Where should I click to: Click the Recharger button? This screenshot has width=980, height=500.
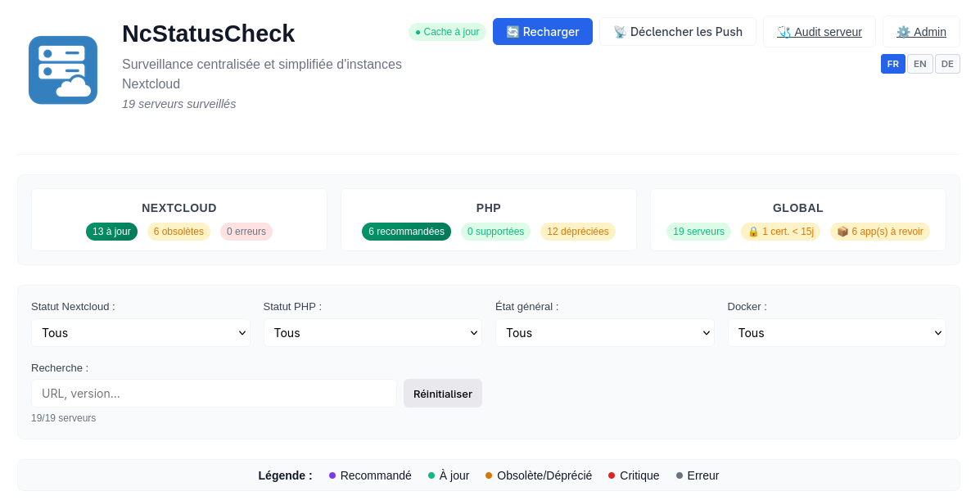pos(543,32)
